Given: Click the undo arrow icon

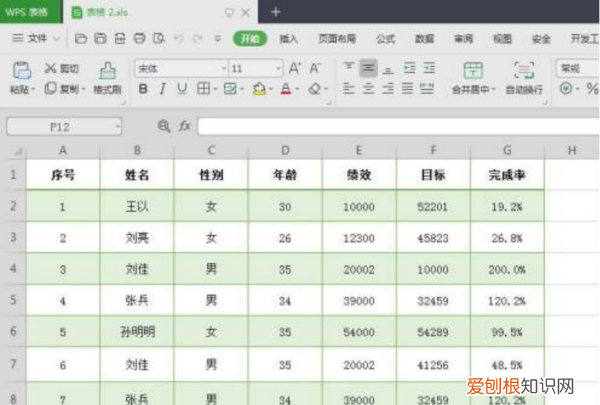Looking at the screenshot, I should (x=179, y=38).
